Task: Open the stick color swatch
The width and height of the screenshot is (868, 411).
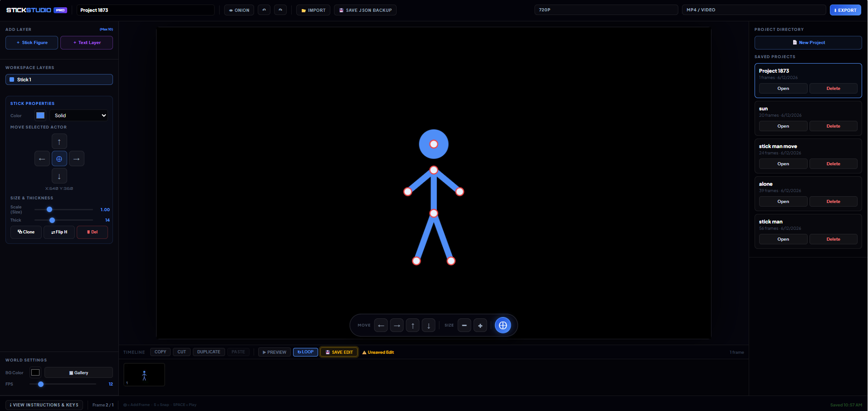Action: (40, 115)
